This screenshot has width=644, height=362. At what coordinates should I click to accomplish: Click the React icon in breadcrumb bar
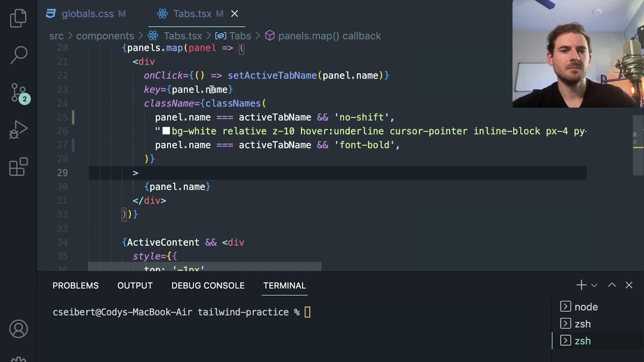pyautogui.click(x=153, y=36)
